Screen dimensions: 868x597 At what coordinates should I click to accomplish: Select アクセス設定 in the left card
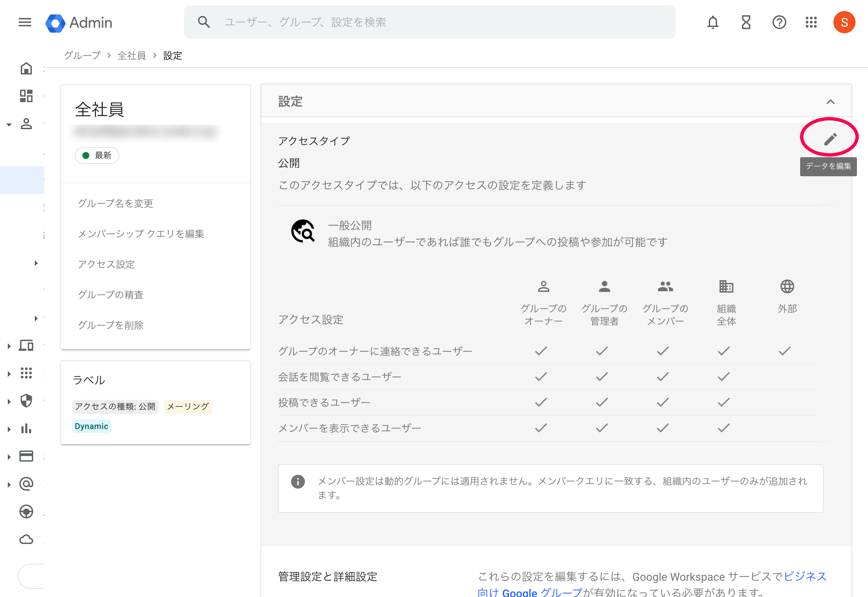pyautogui.click(x=106, y=264)
